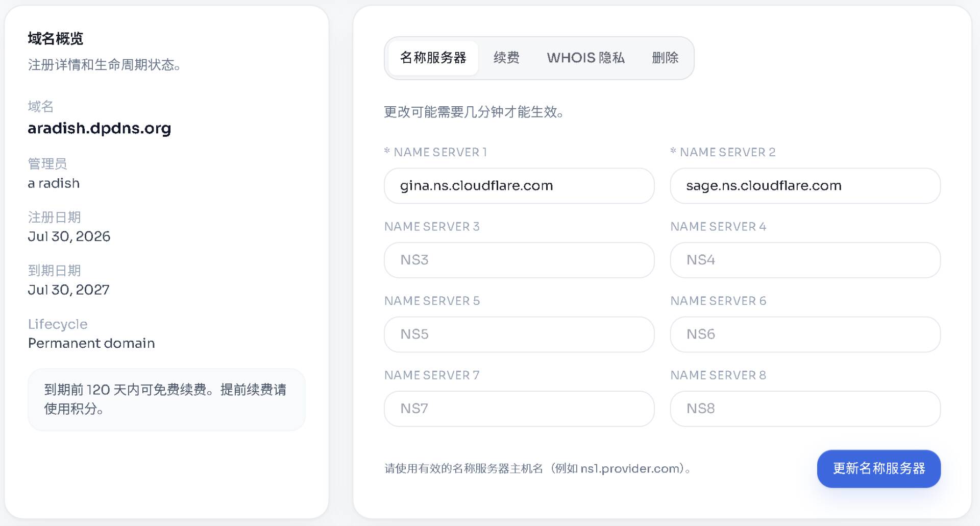Click the registration date Jul 30, 2026
The width and height of the screenshot is (980, 526).
(69, 236)
